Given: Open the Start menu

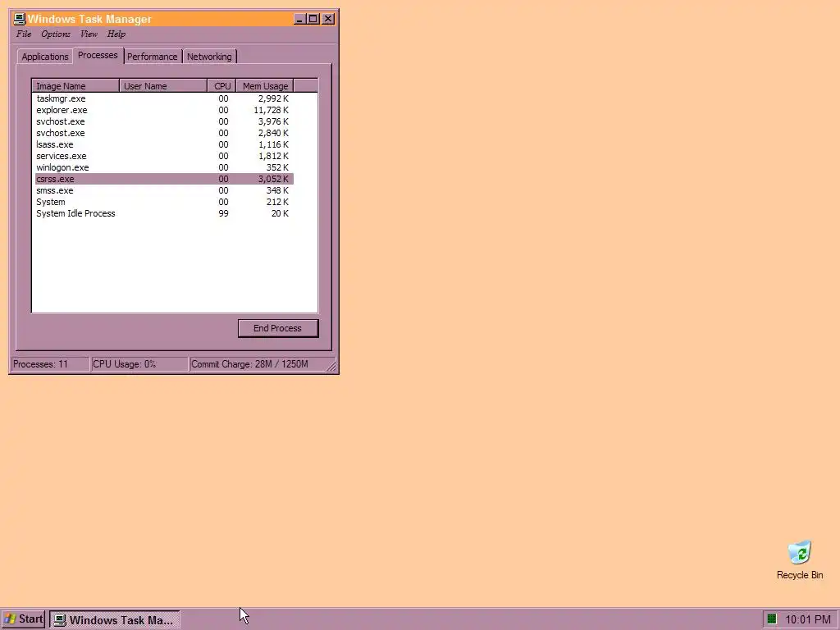Looking at the screenshot, I should 24,619.
